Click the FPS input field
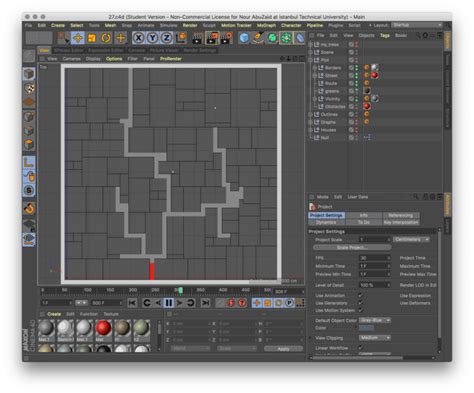The height and width of the screenshot is (393, 474). (375, 258)
